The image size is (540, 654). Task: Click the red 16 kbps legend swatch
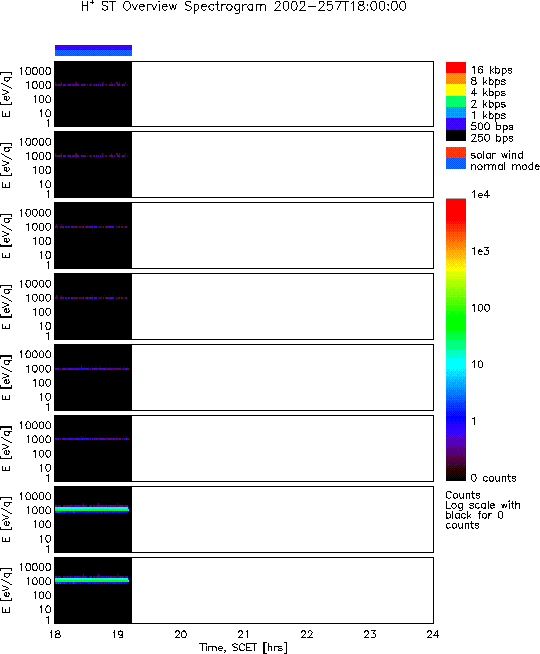click(x=456, y=68)
